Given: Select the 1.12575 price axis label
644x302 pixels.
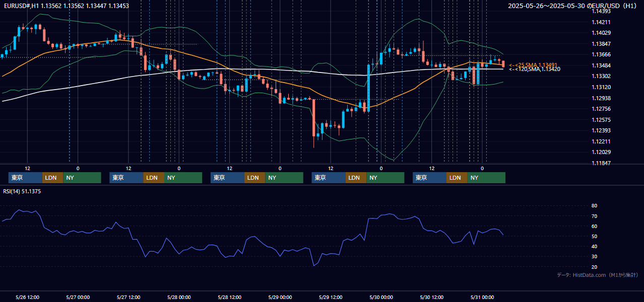Looking at the screenshot, I should click(601, 120).
